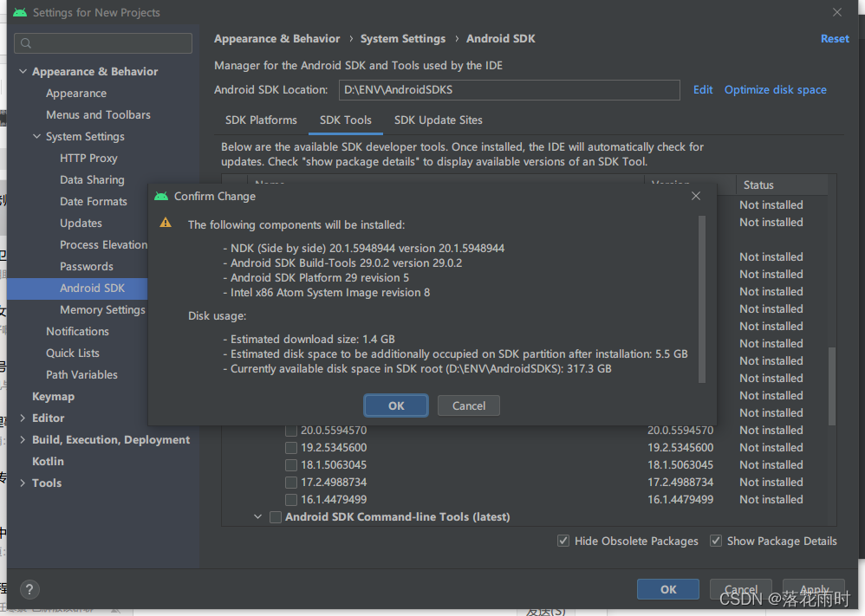The image size is (865, 616).
Task: Check the 20.0.5594570 NDK checkbox
Action: click(x=291, y=430)
